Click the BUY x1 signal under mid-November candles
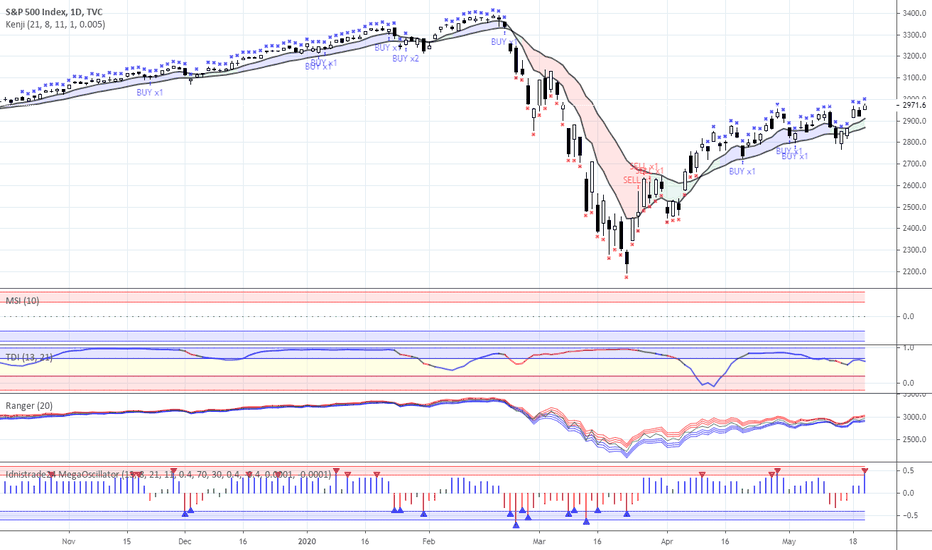 [150, 93]
